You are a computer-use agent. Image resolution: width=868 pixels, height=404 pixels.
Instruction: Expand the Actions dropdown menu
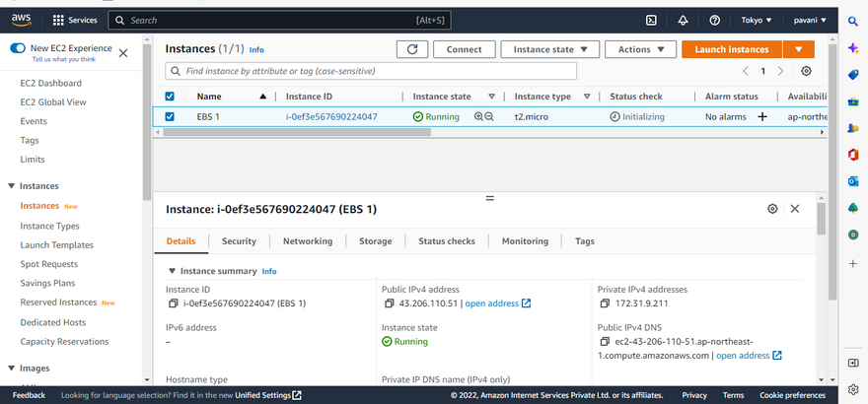(x=640, y=49)
